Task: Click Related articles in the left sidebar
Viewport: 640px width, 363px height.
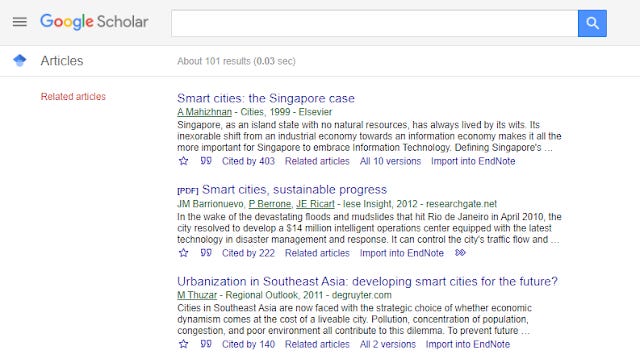Action: [73, 96]
